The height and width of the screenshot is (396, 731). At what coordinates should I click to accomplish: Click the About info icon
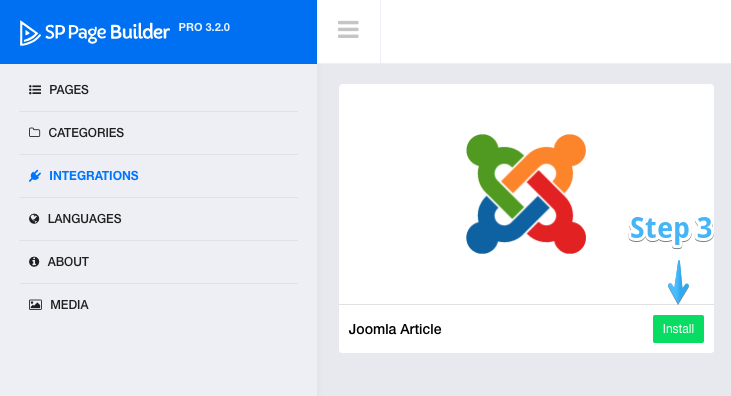(34, 262)
